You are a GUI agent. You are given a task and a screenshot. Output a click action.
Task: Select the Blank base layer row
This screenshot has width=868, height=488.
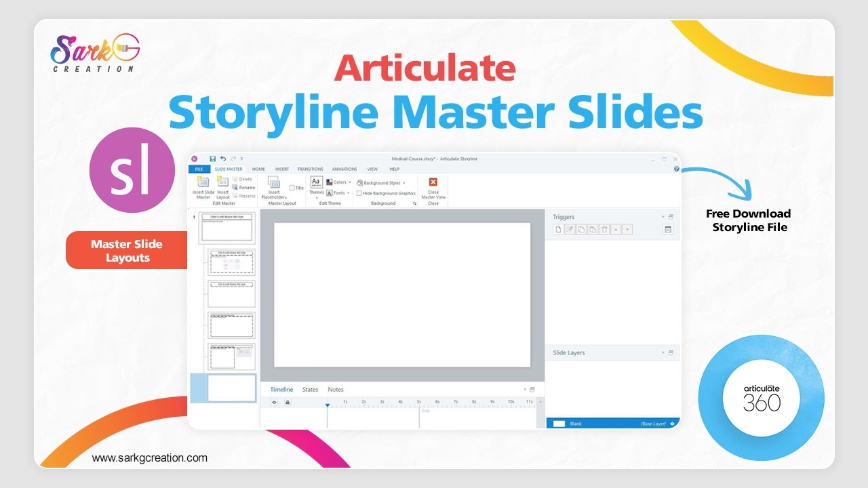(613, 424)
